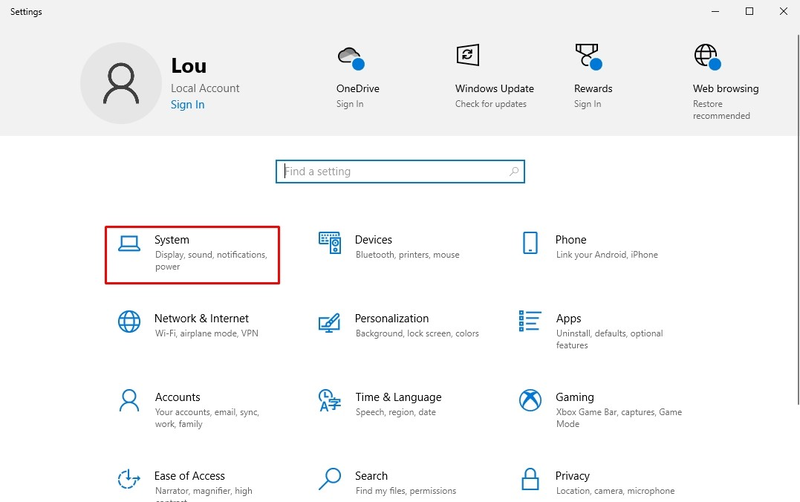Click the OneDrive label text
Screen dimensions: 800x502
358,89
